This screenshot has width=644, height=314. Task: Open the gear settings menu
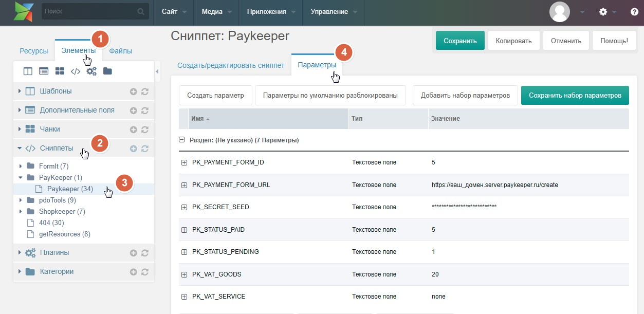(x=603, y=12)
